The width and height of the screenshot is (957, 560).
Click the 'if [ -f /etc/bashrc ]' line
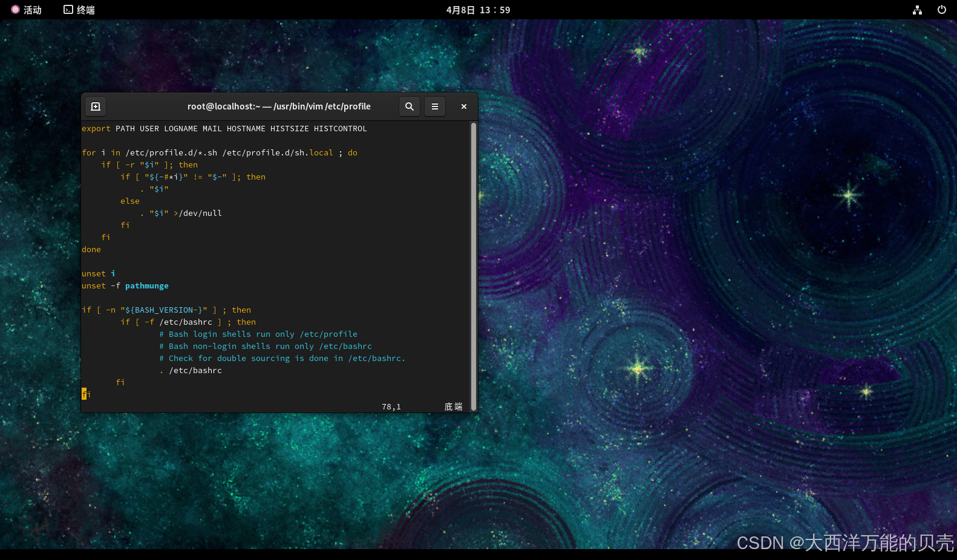click(x=188, y=322)
